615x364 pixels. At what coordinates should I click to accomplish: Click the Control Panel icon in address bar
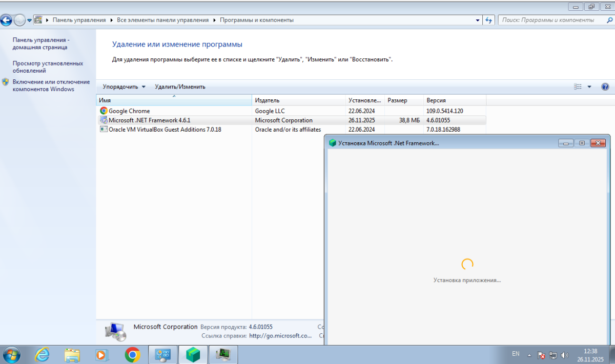[x=38, y=20]
